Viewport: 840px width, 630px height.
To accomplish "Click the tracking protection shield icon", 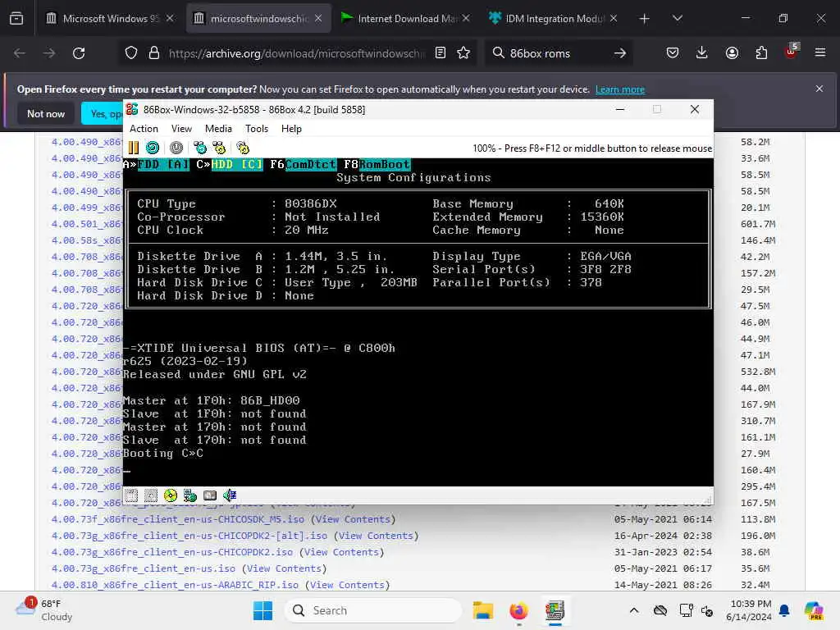I will coord(131,53).
